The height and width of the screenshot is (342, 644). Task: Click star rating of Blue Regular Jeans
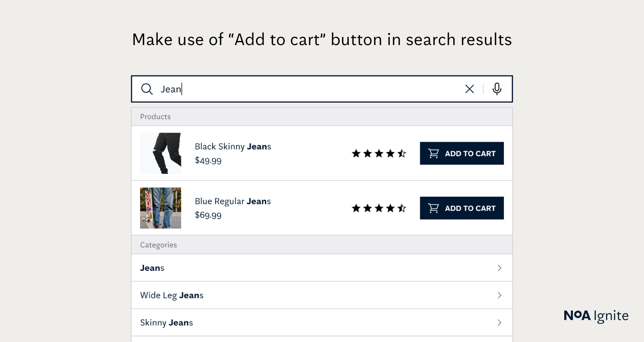(379, 208)
